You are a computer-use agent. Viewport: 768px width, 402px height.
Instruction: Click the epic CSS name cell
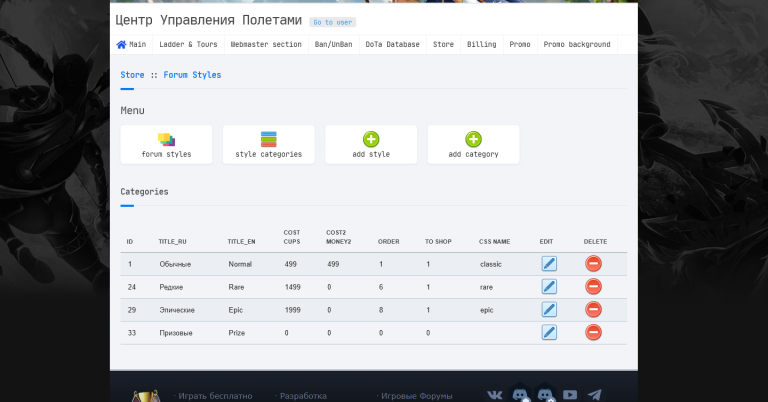point(487,310)
